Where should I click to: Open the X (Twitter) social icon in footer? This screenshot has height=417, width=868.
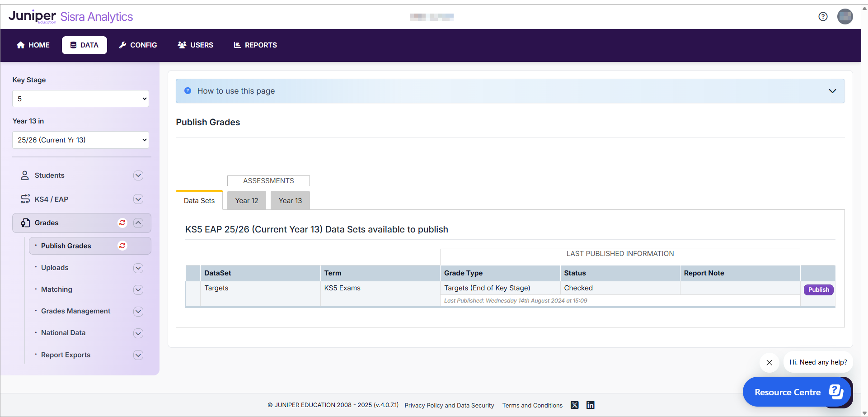(574, 405)
